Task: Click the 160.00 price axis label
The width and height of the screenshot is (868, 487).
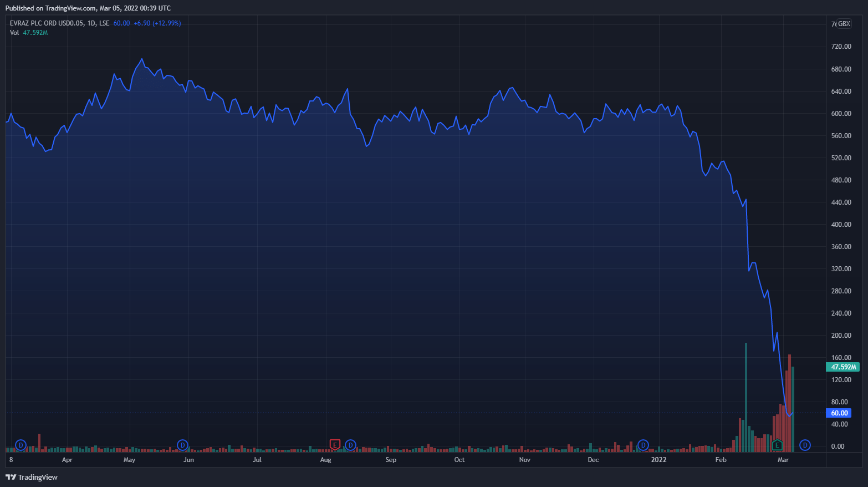Action: click(841, 358)
